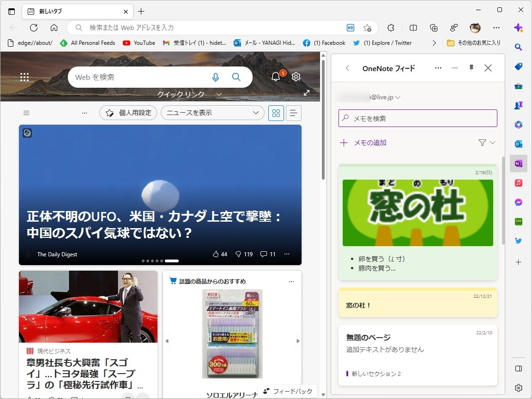Viewport: 532px width, 399px height.
Task: Open Messenger from the sidebar
Action: [x=518, y=202]
